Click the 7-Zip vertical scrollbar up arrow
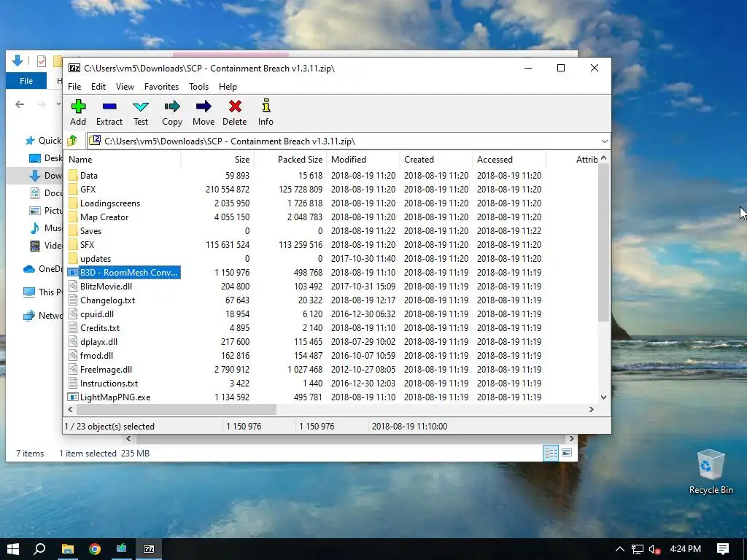Viewport: 747px width, 560px height. (x=603, y=158)
